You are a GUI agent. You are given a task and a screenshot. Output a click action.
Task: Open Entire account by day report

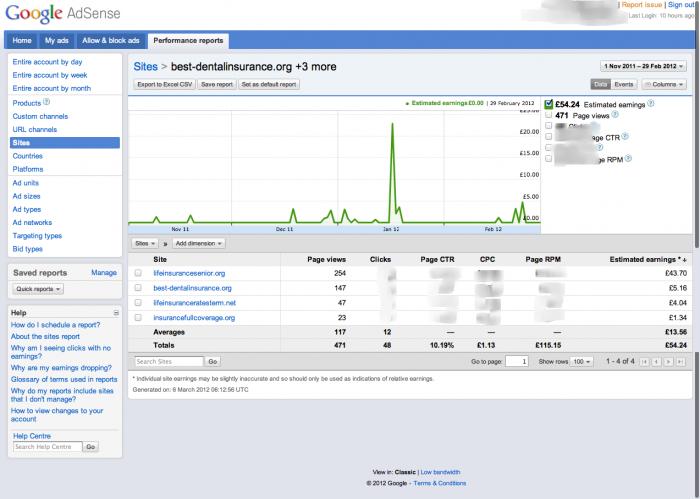pos(47,62)
